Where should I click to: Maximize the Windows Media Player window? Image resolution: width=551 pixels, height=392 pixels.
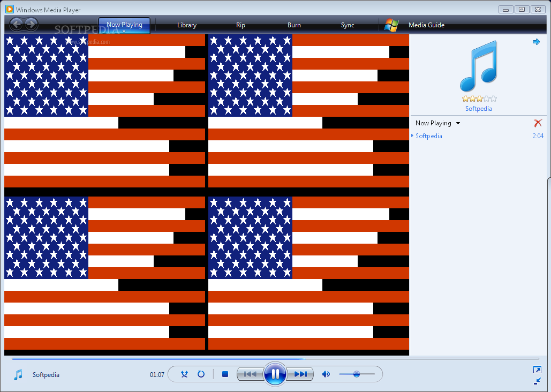[522, 10]
